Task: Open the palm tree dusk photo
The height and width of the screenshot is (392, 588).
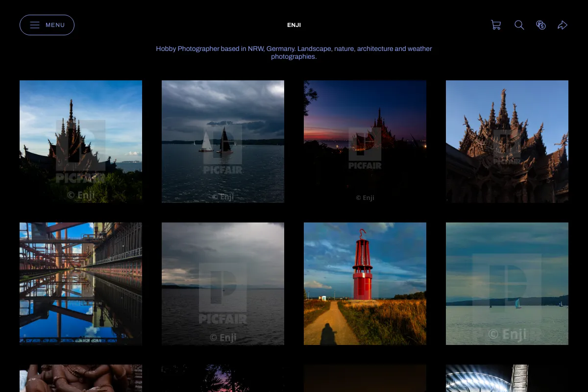Action: click(x=223, y=378)
